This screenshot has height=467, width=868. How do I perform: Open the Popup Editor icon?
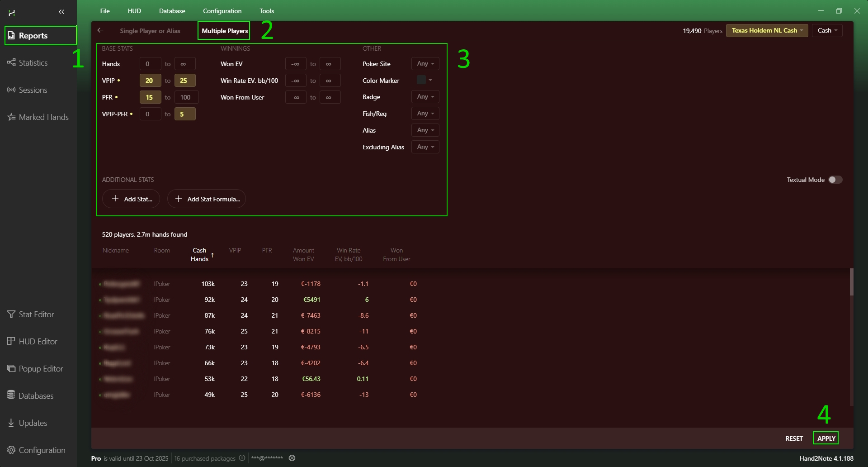11,368
